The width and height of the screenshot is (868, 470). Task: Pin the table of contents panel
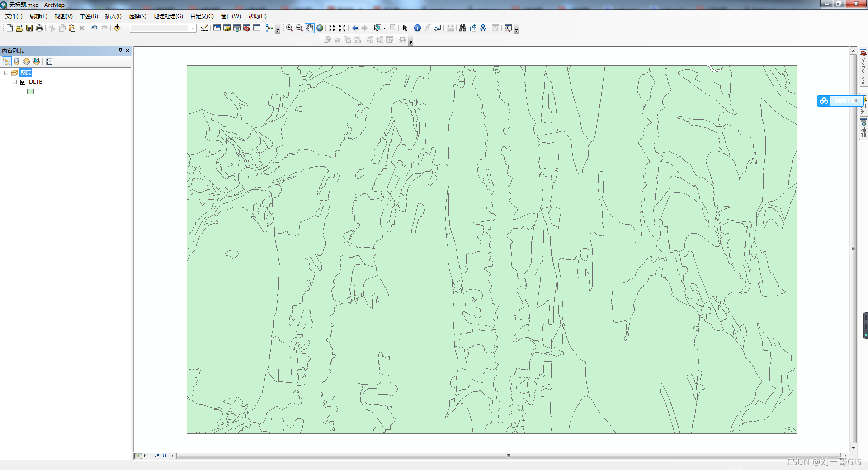pos(120,51)
